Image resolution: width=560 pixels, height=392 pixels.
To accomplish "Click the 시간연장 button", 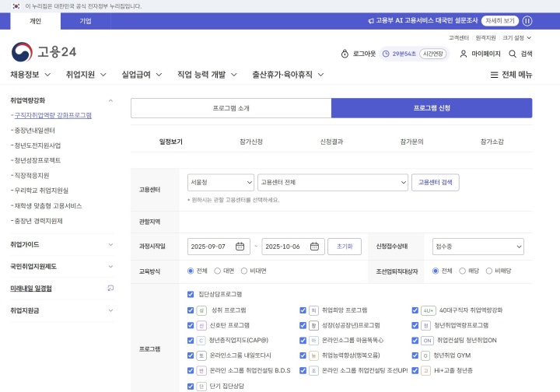I will [x=433, y=54].
